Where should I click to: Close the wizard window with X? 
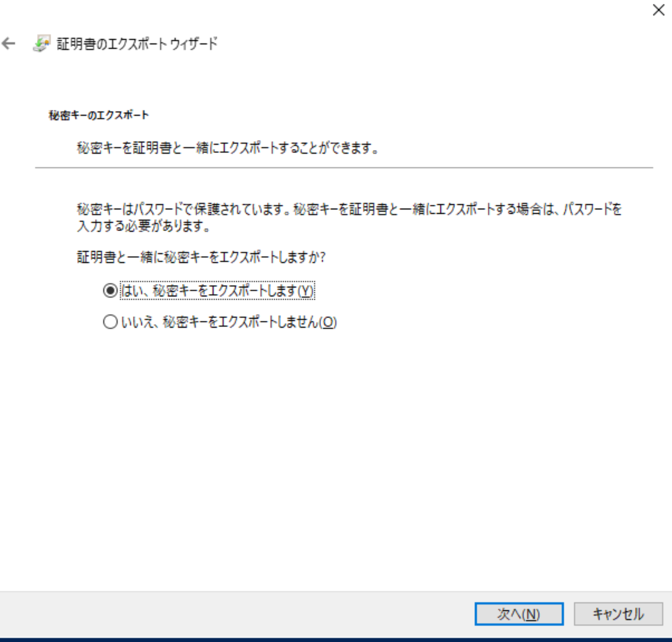coord(659,10)
